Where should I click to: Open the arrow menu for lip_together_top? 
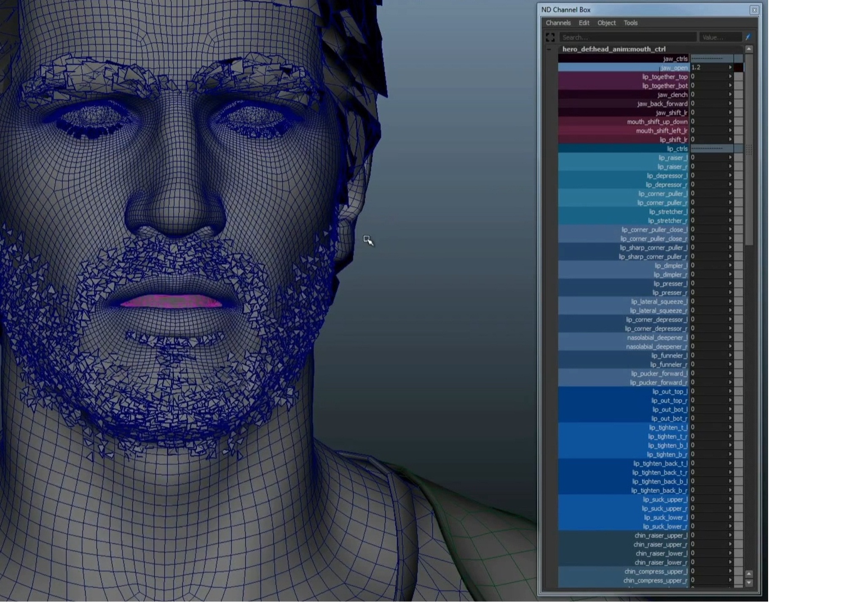tap(730, 76)
